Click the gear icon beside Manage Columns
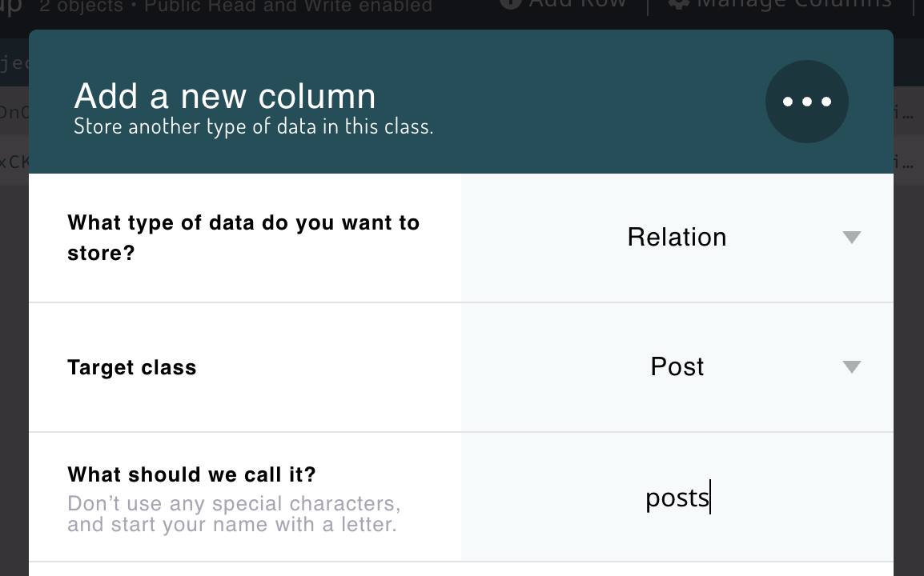Viewport: 924px width, 576px height. click(x=678, y=3)
